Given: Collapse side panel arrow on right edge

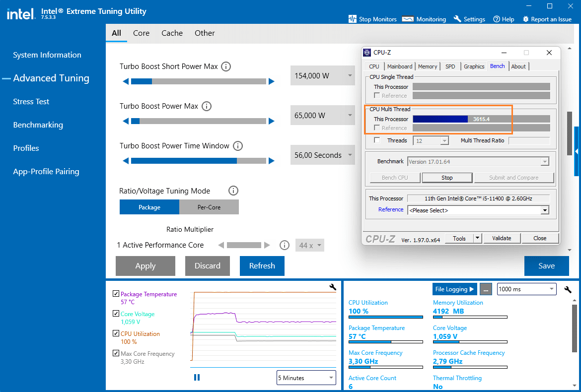Looking at the screenshot, I should tap(577, 152).
